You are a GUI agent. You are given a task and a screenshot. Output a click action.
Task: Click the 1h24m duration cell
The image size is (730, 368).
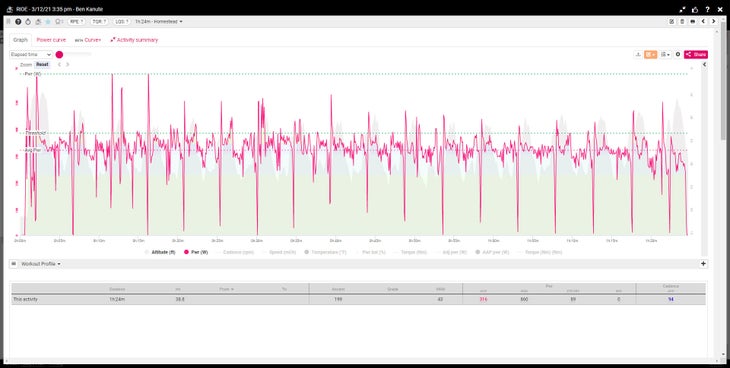pos(117,300)
